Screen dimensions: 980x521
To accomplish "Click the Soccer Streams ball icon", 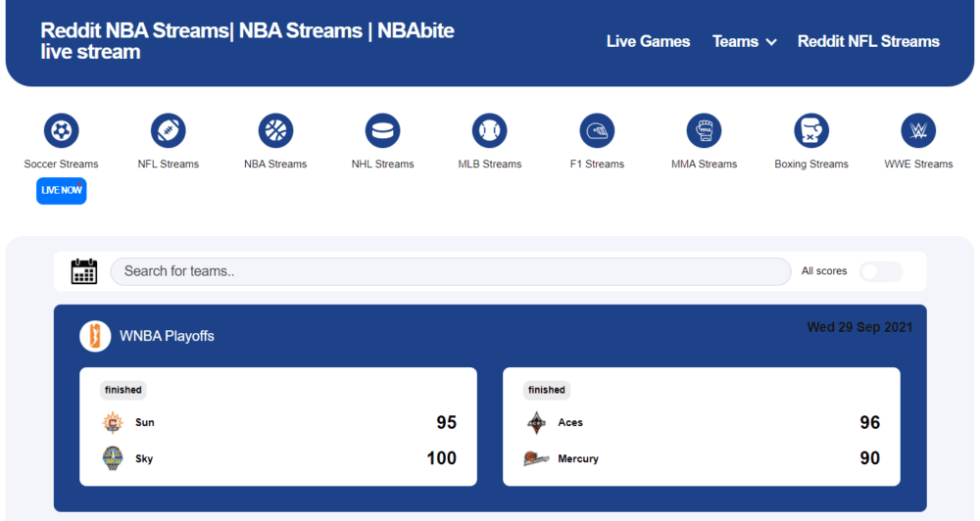I will [x=61, y=130].
